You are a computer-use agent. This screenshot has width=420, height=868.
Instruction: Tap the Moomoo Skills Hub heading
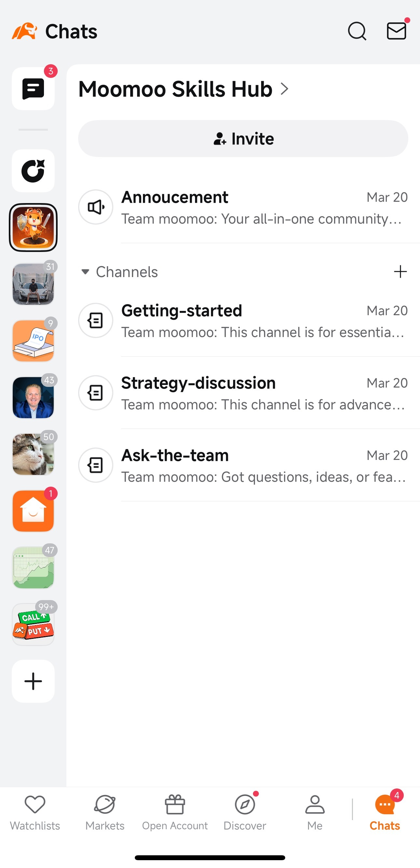(x=175, y=89)
